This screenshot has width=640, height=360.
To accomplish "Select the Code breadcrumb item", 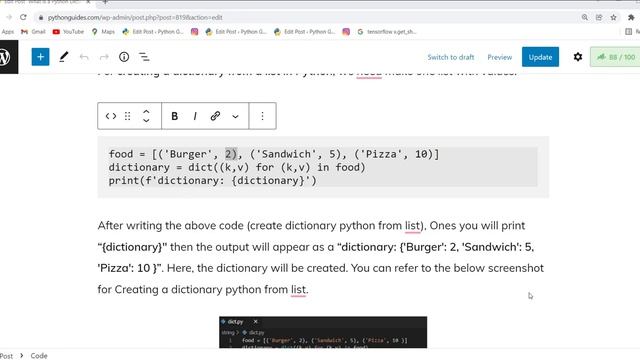I will tap(39, 356).
